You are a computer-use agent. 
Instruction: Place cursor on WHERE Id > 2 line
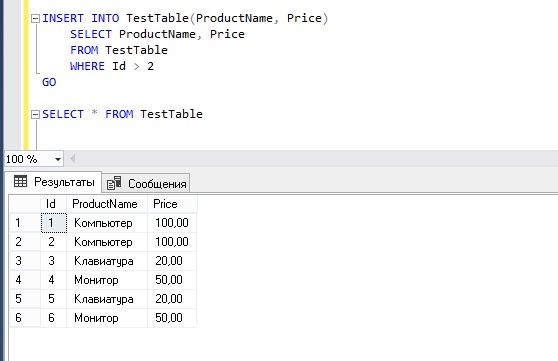(112, 66)
